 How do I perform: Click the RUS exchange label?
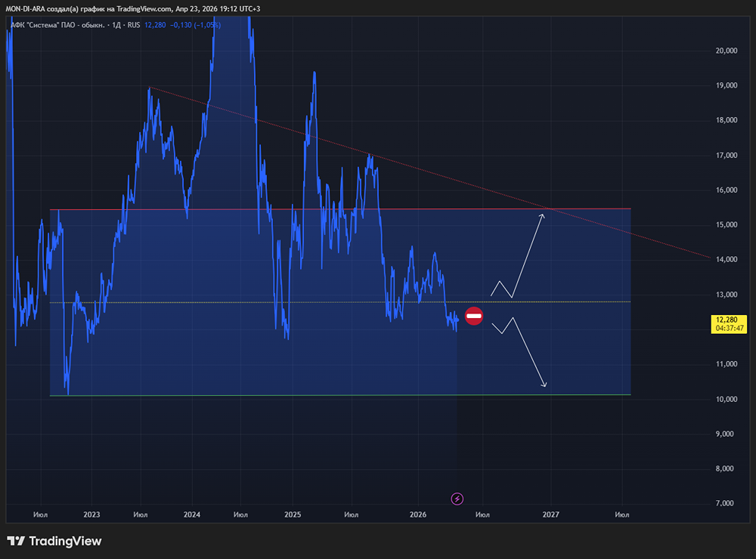click(134, 25)
